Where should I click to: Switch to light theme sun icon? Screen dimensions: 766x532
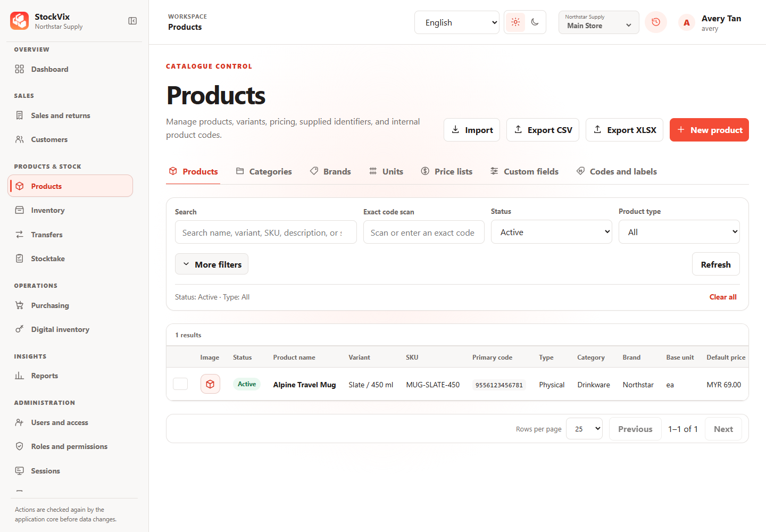(x=515, y=22)
